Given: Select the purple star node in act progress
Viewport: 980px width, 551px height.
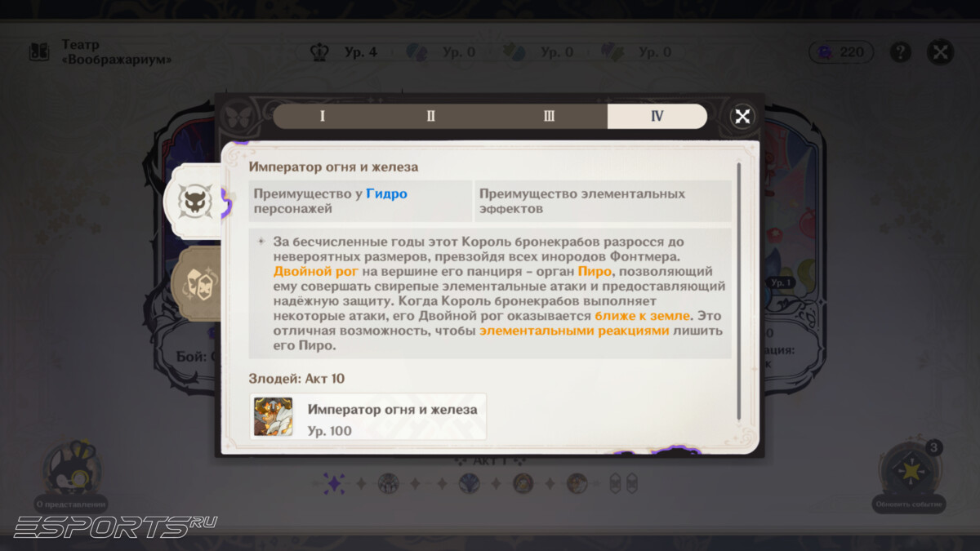Looking at the screenshot, I should click(x=334, y=483).
